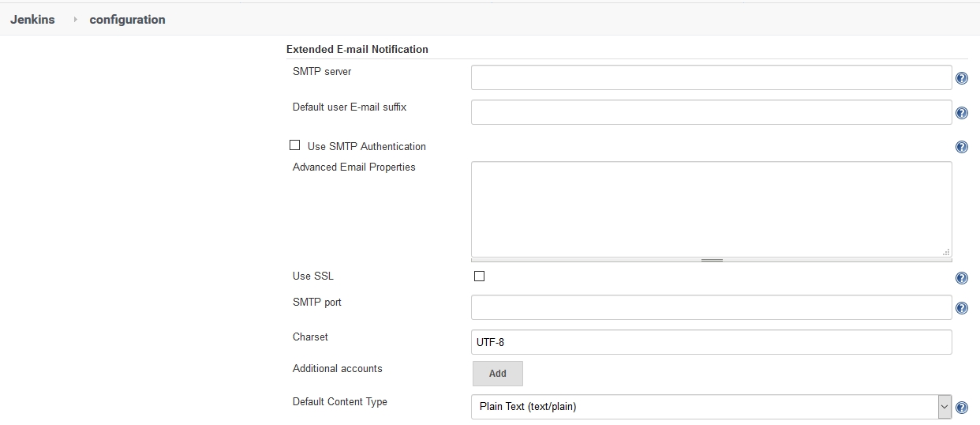Go to Jenkins in the breadcrumb
980x425 pixels.
[32, 20]
